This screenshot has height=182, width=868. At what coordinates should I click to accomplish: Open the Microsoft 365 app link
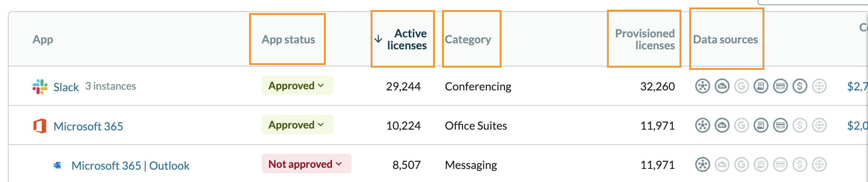coord(88,126)
